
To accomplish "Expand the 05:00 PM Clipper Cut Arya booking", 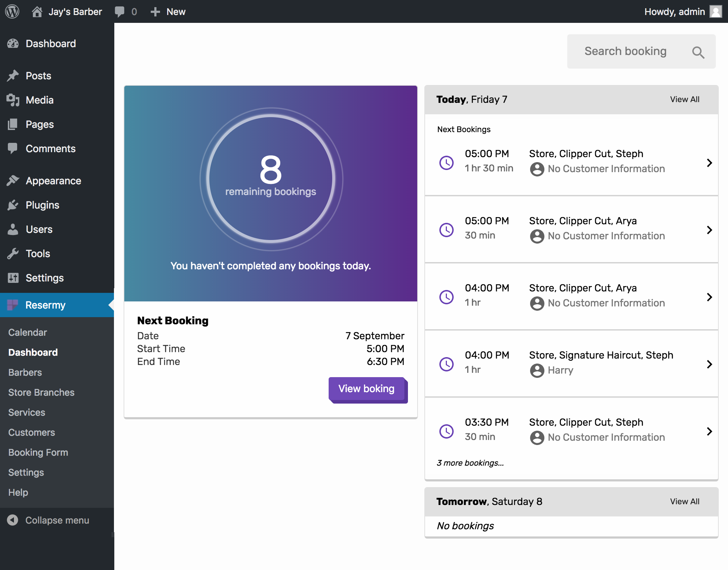I will tap(709, 230).
